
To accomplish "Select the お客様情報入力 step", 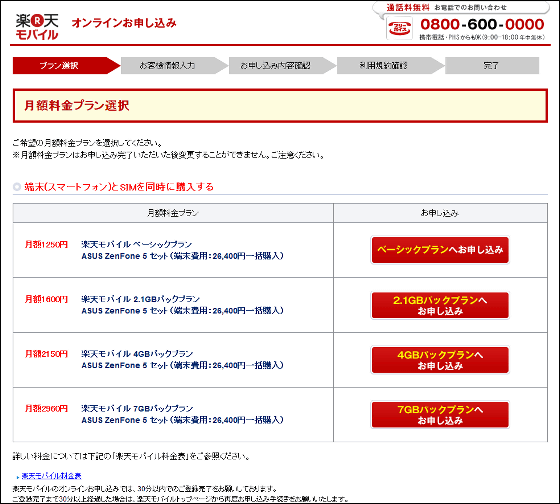I will [x=174, y=66].
